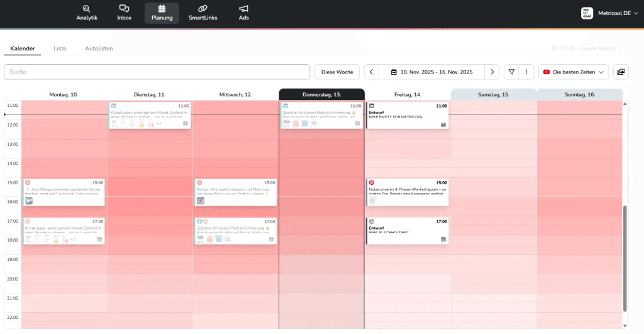Open Friday's 11:00 draft KEEP EMPTY FOR METRICOOL
This screenshot has width=644, height=334.
[x=408, y=115]
